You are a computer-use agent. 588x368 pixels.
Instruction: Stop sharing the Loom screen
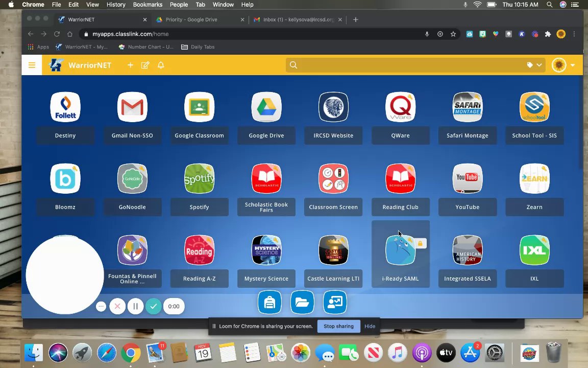click(338, 326)
